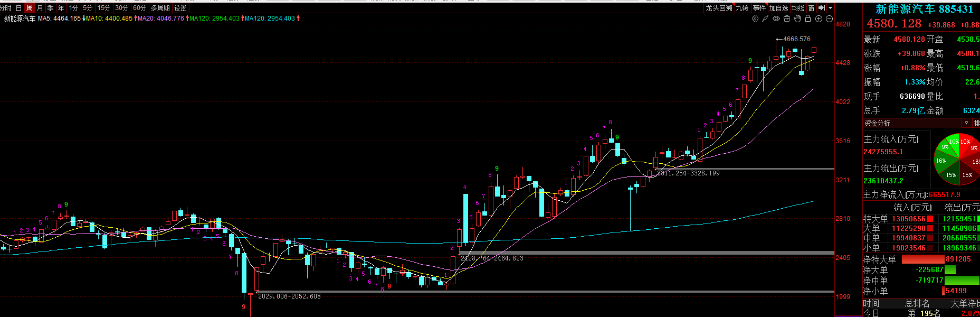Click 加自选 add to watchlist
This screenshot has height=317, width=980.
tap(778, 8)
